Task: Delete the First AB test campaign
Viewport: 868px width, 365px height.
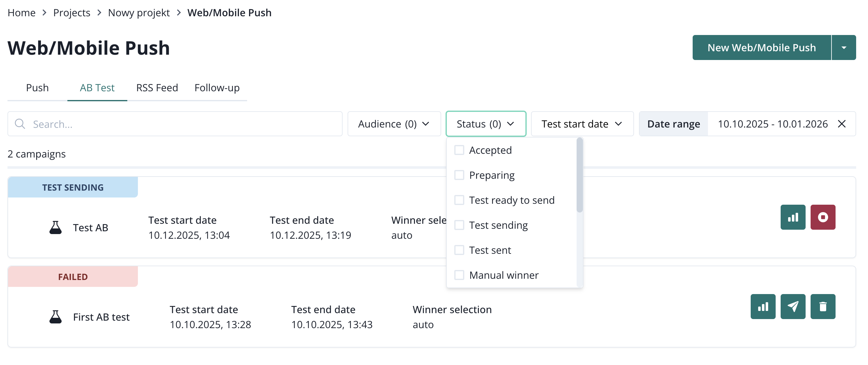Action: click(822, 306)
